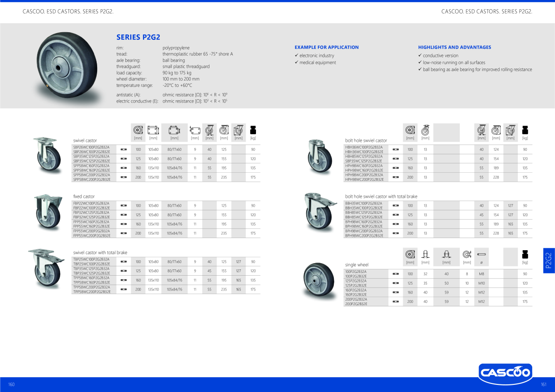Click the weight icon in single wheel header

(525, 254)
